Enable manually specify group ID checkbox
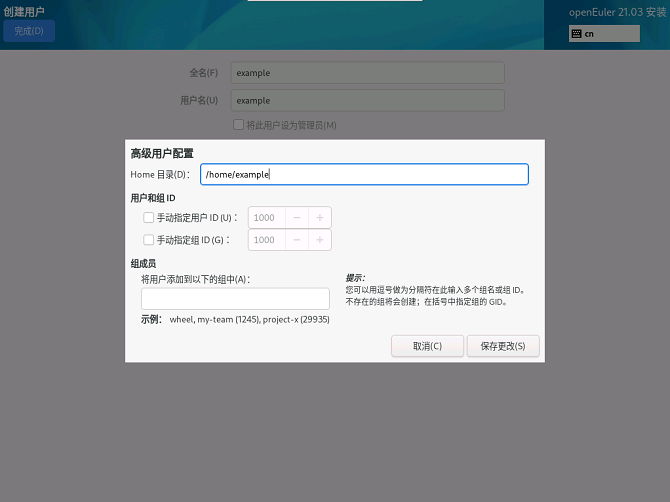The width and height of the screenshot is (670, 502). pos(149,240)
